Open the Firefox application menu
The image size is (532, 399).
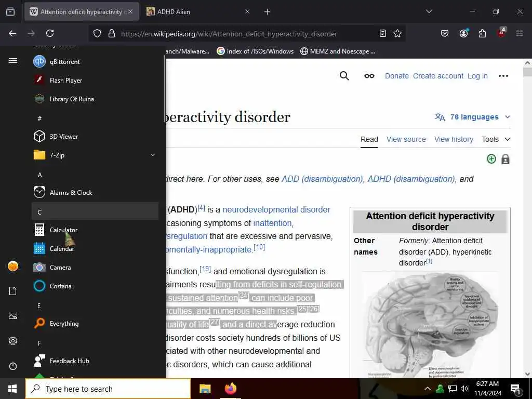pyautogui.click(x=520, y=33)
